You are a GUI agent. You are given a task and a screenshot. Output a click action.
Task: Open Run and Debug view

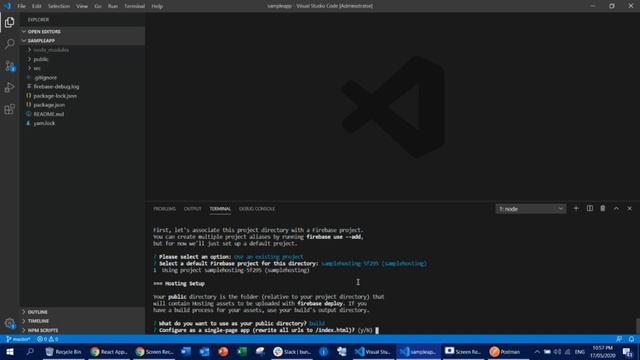[9, 87]
